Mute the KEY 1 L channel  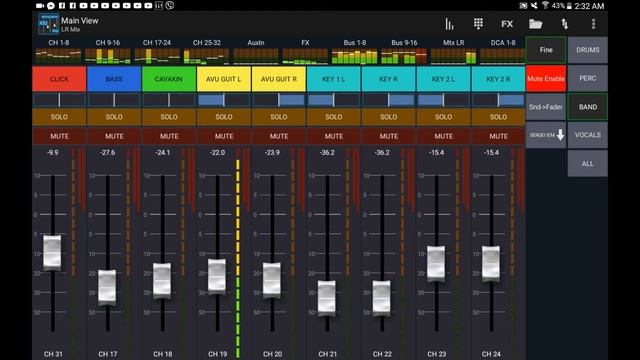coord(333,136)
